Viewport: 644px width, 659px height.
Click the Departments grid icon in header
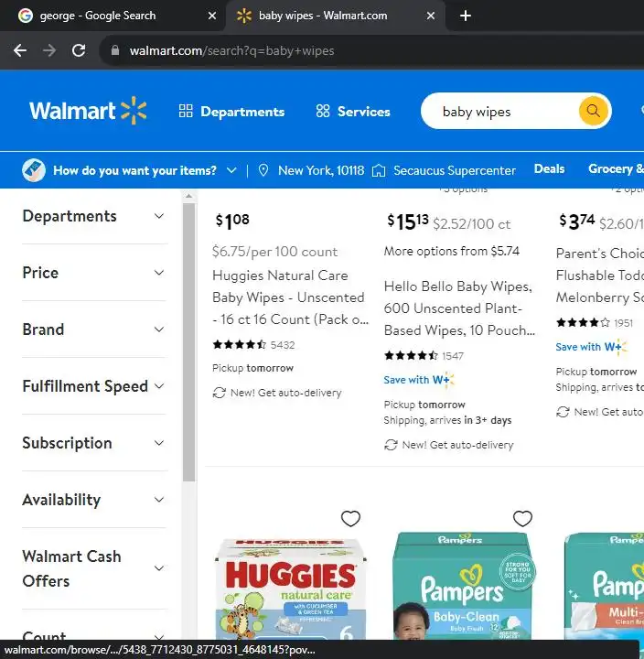186,111
